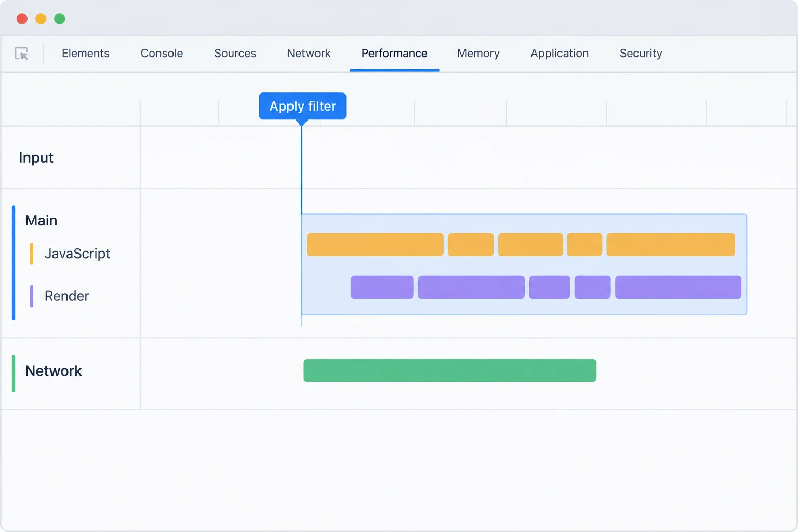Click the yellow minimize window button
Viewport: 798px width, 532px height.
[41, 19]
